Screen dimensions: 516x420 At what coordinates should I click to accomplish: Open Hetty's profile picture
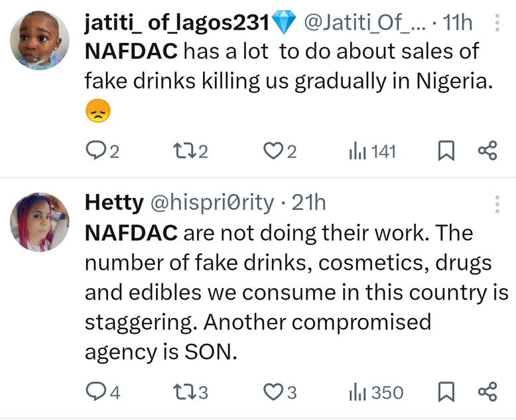click(40, 222)
